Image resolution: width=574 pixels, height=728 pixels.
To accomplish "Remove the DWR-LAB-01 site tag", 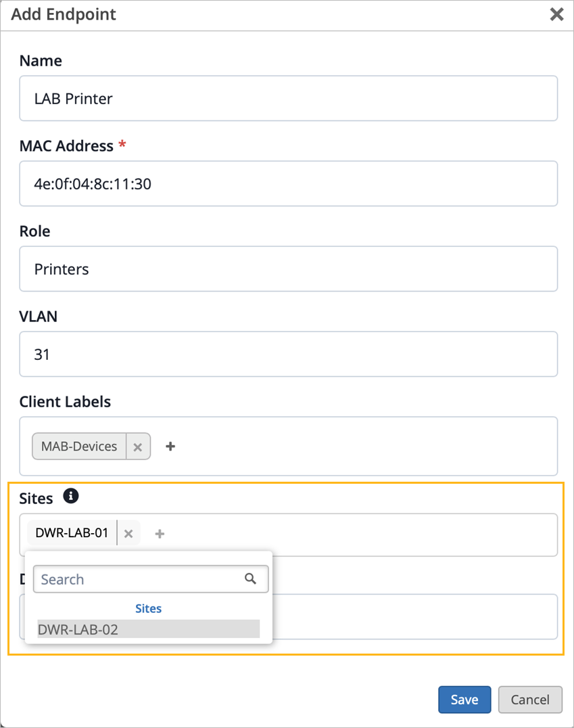I will 128,533.
